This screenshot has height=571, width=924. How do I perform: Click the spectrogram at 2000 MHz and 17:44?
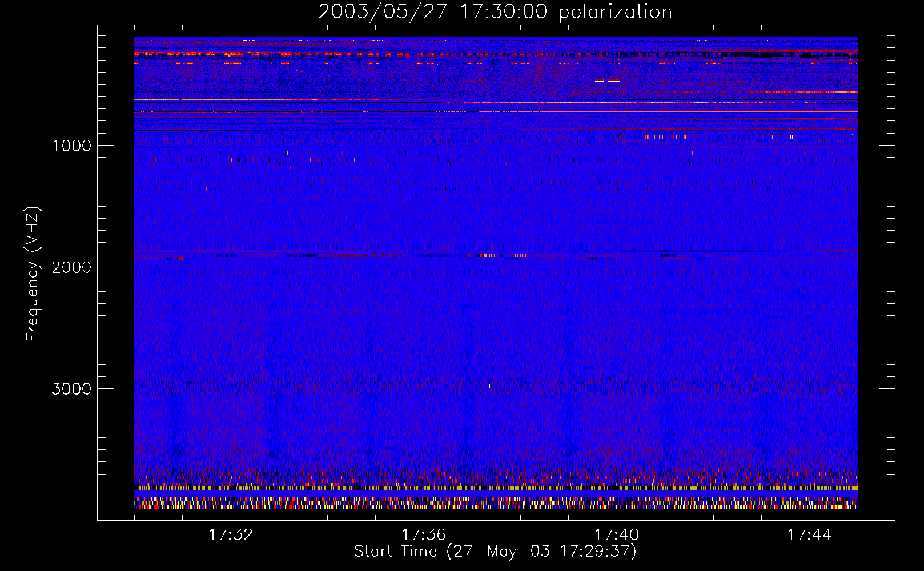[810, 267]
